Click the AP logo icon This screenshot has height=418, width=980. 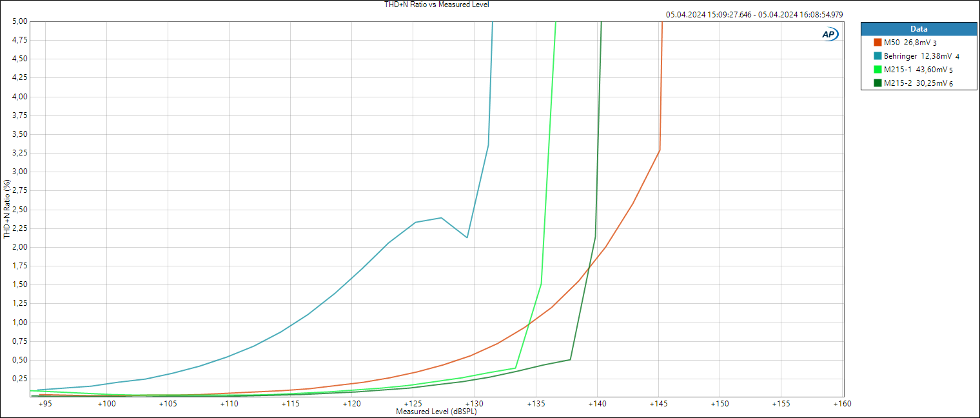(830, 35)
